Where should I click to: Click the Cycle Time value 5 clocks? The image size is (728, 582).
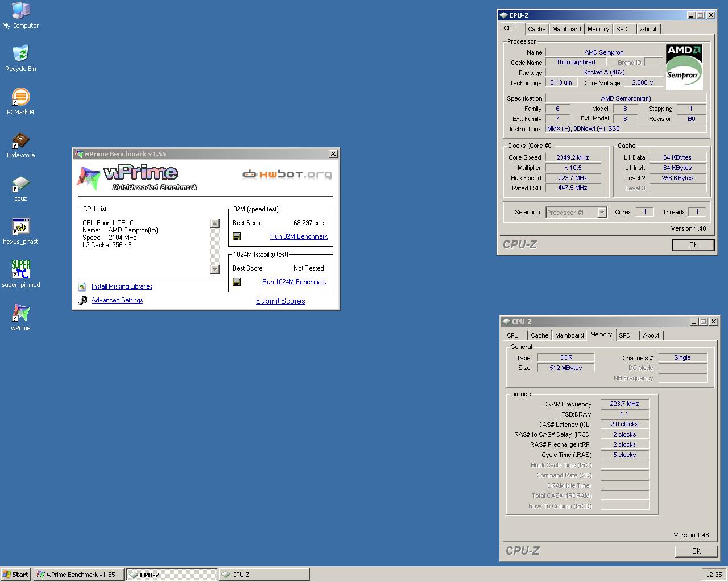tap(624, 455)
